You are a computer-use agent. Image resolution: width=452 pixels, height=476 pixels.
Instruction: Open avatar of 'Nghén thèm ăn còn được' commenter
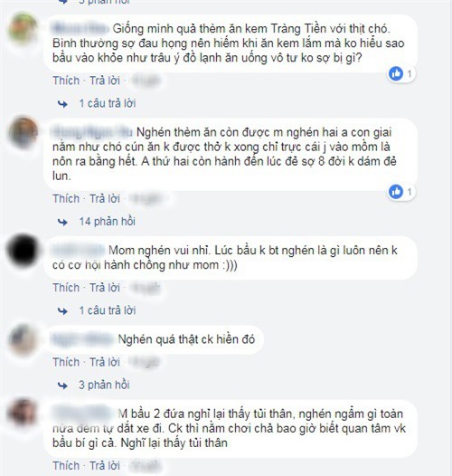(x=24, y=132)
